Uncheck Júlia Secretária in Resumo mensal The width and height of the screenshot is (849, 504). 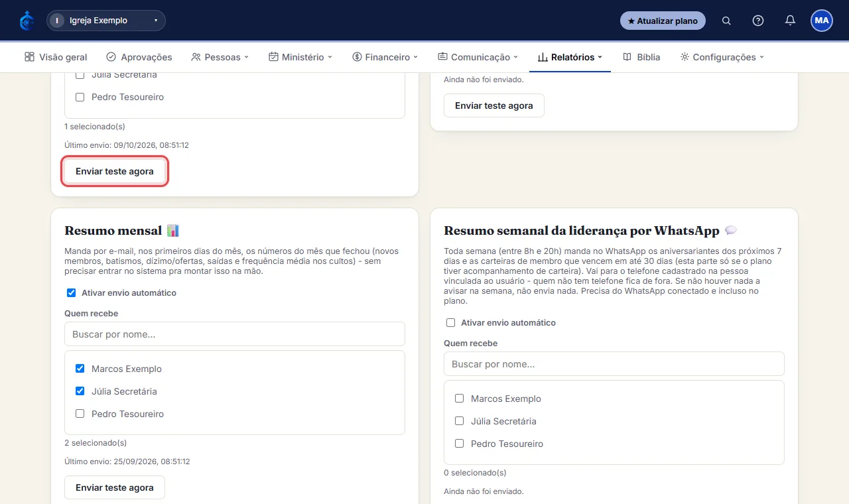pos(80,391)
